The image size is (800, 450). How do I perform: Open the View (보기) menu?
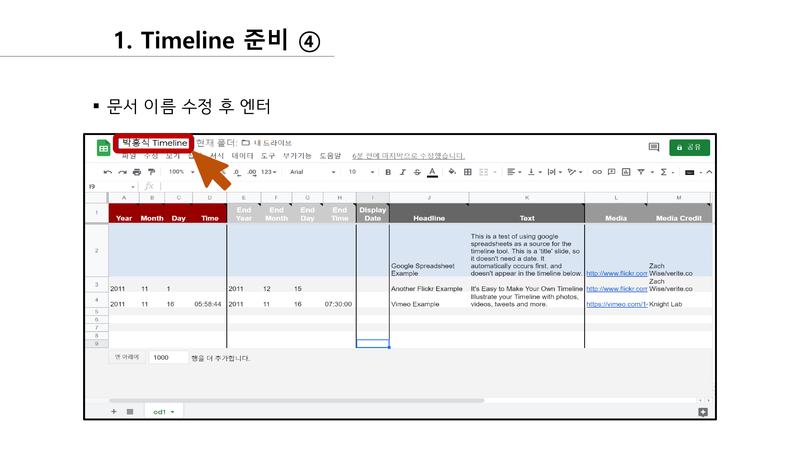click(172, 156)
